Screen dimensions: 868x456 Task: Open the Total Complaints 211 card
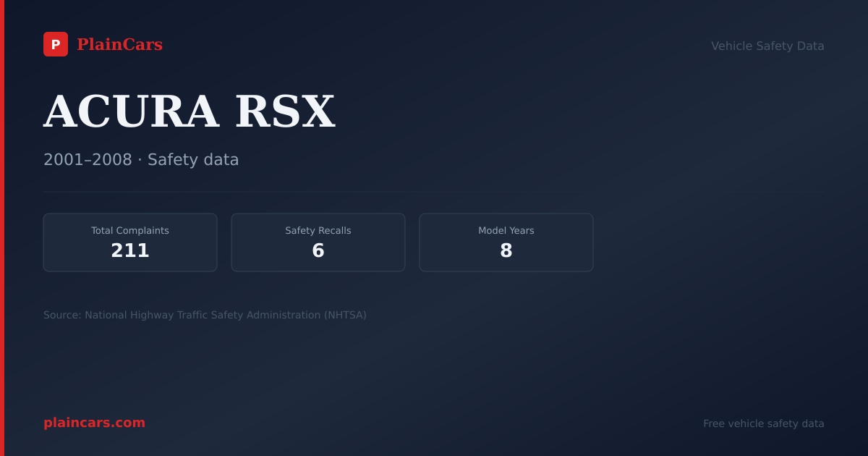pyautogui.click(x=130, y=242)
